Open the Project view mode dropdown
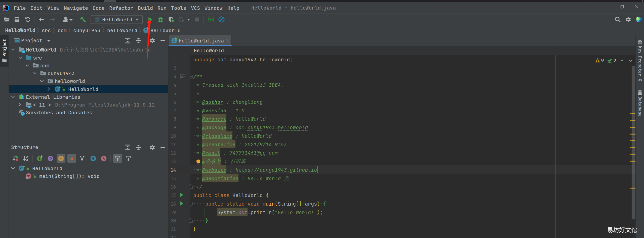Image resolution: width=644 pixels, height=238 pixels. 49,40
